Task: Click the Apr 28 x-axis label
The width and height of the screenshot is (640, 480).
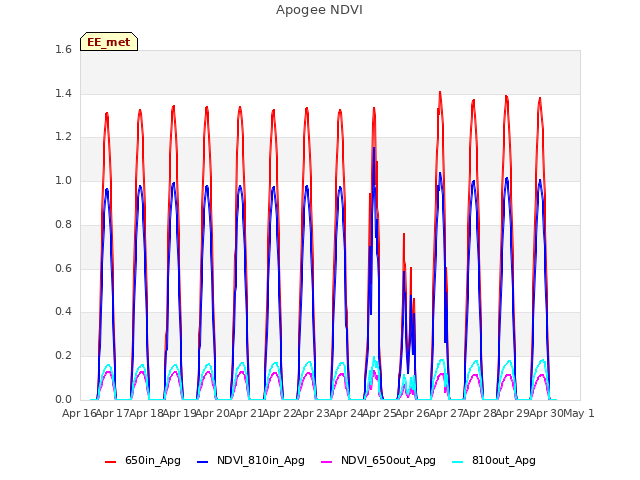Action: pos(480,413)
